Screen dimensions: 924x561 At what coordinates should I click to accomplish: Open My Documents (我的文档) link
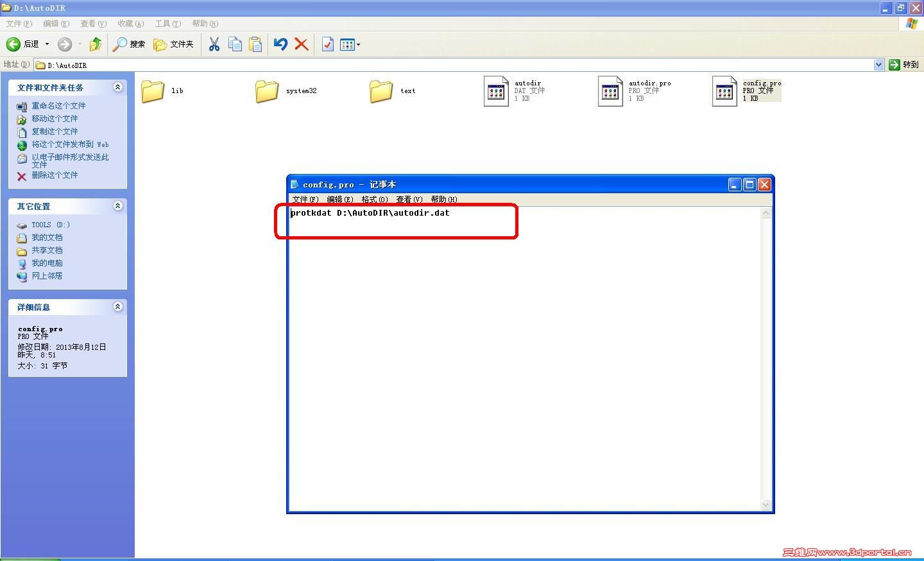pos(47,237)
